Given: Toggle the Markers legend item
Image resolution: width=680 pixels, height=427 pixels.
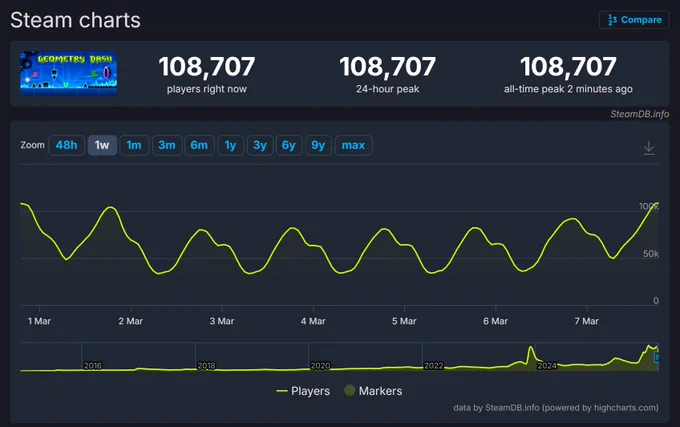Looking at the screenshot, I should coord(373,391).
